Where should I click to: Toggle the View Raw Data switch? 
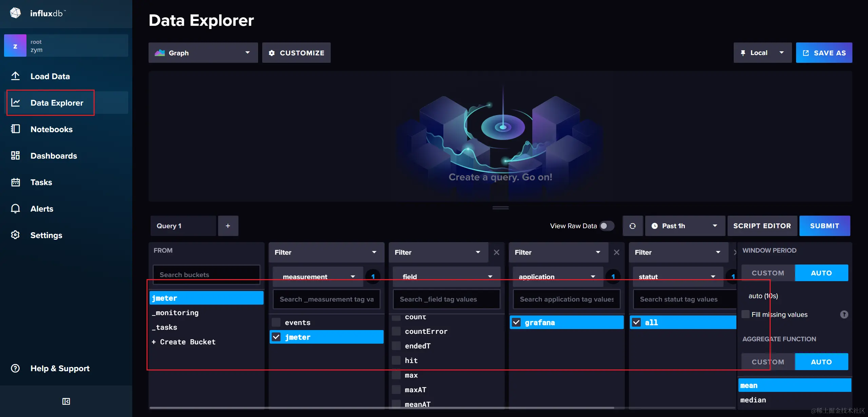coord(607,226)
